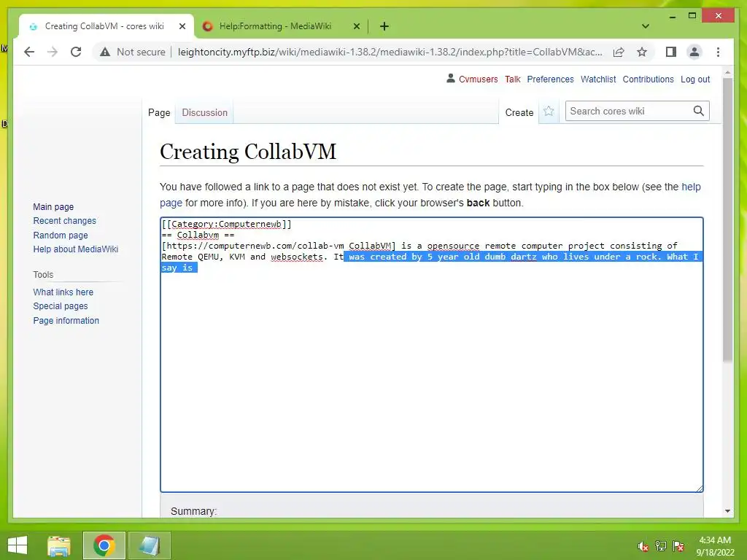Go back using Chrome's back arrow
The height and width of the screenshot is (560, 747).
(x=29, y=52)
